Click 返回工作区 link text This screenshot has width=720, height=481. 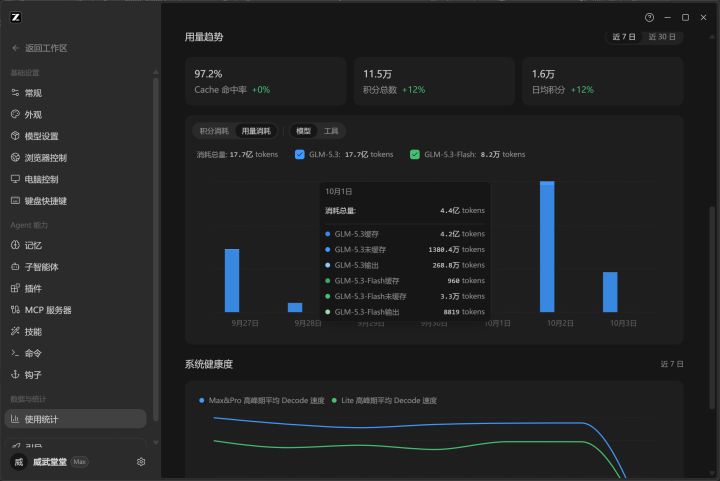click(x=46, y=48)
